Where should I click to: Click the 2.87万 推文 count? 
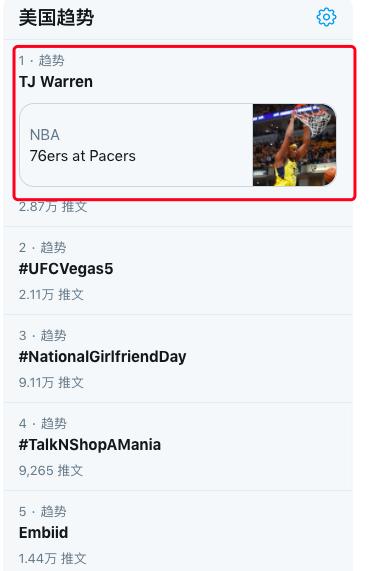[53, 206]
